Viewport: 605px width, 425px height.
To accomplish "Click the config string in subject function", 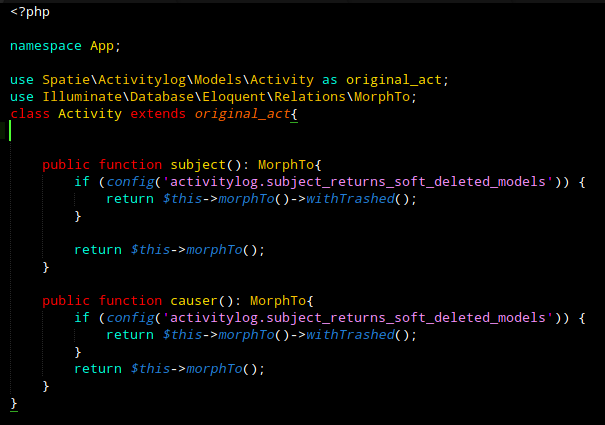I will point(358,182).
